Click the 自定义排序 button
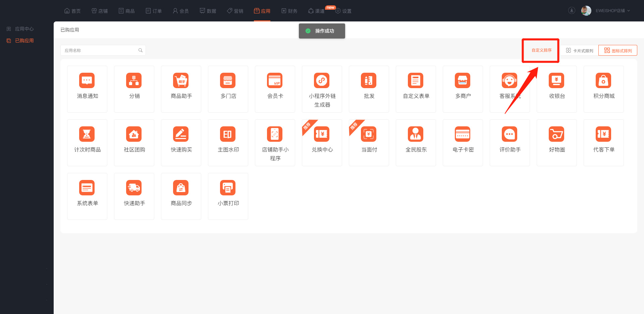Screen dimensions: 644x314 541,50
